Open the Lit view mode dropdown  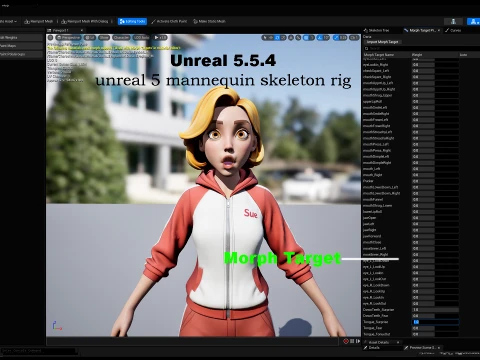90,38
